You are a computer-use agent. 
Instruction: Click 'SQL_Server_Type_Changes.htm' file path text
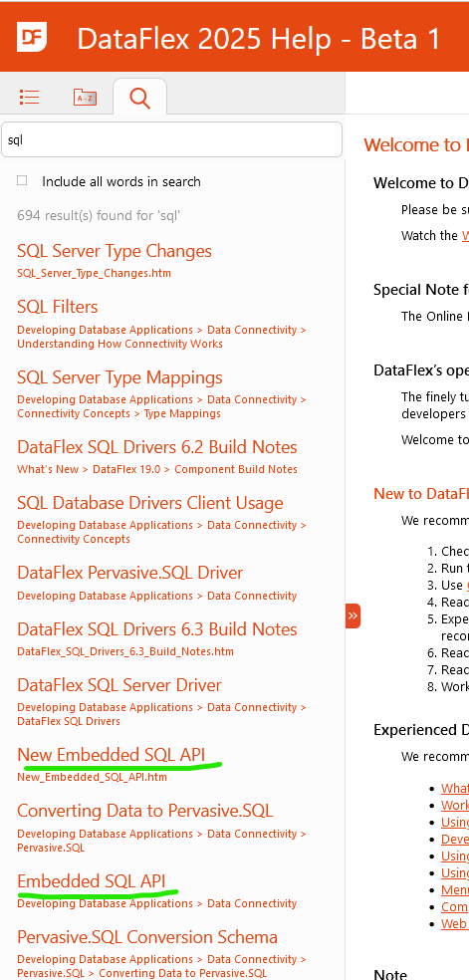pos(94,273)
